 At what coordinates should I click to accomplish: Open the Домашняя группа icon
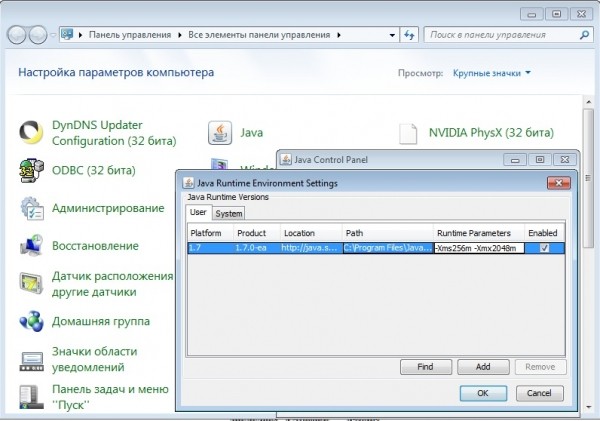coord(31,321)
